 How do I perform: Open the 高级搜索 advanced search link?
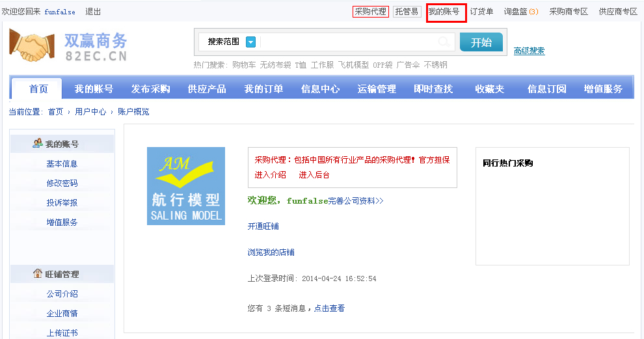tap(529, 51)
